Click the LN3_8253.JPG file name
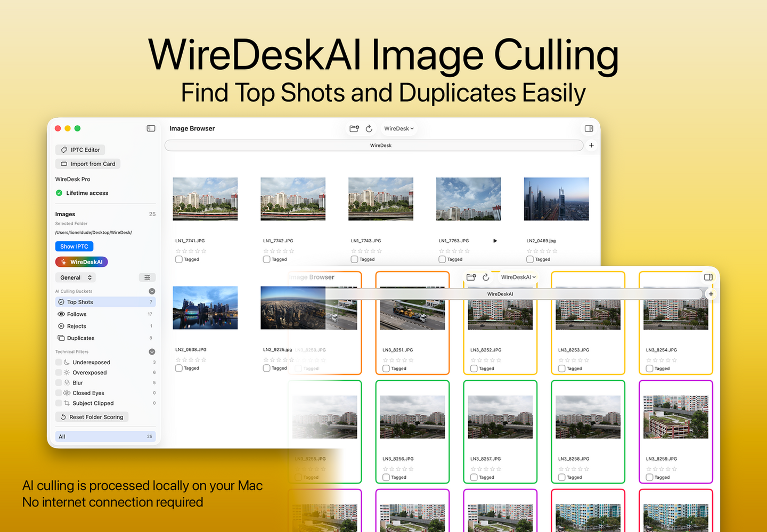Screen dimensions: 767x532 [574, 350]
